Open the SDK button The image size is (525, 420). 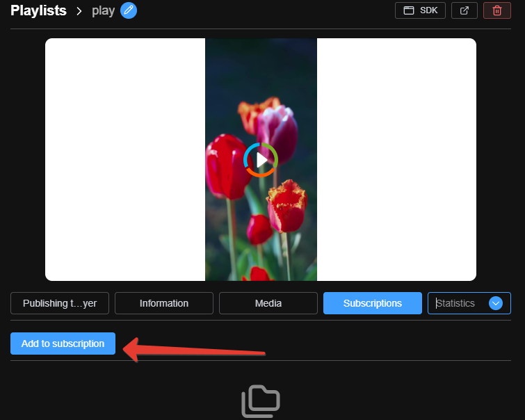[420, 10]
